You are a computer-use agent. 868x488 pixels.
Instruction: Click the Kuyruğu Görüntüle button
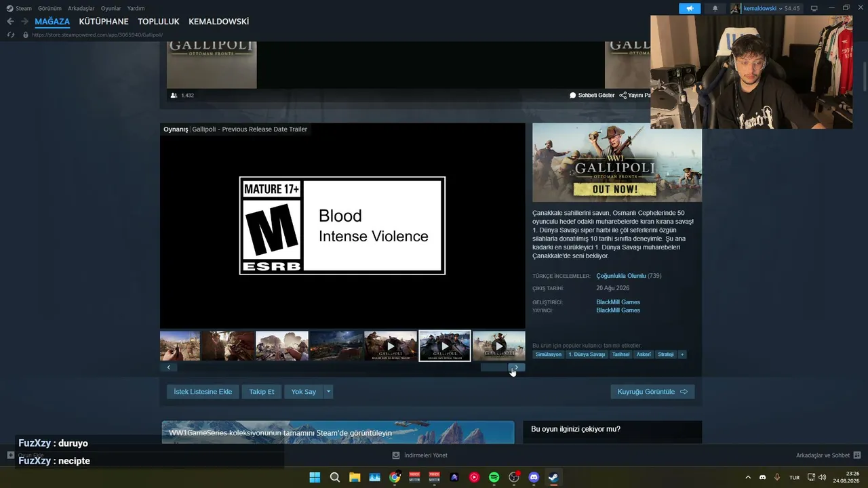(652, 392)
